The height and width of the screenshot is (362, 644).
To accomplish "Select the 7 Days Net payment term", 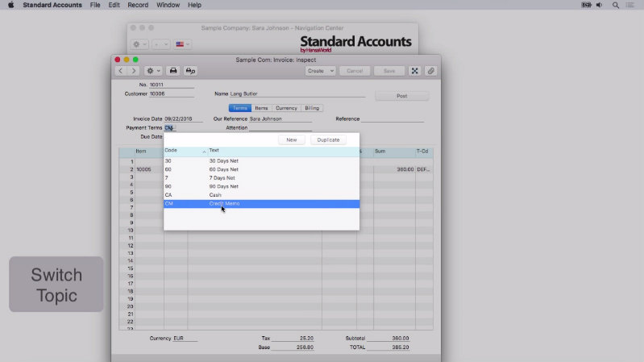I will pyautogui.click(x=261, y=178).
